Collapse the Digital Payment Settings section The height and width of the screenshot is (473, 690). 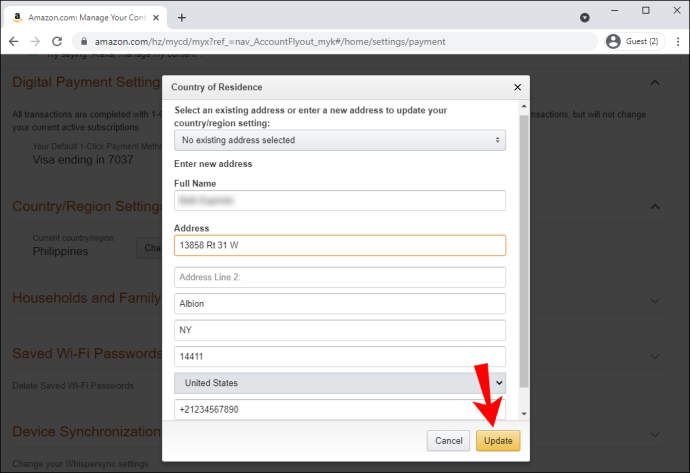tap(655, 82)
